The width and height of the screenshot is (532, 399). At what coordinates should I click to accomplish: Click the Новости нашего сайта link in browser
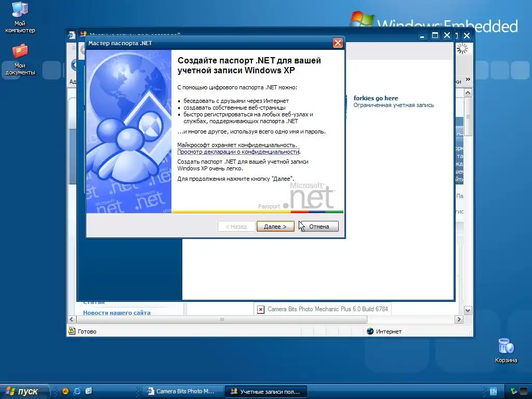tap(117, 313)
